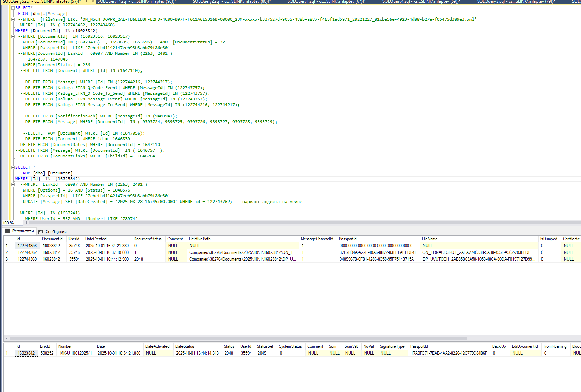Viewport: 581px width, 392px height.
Task: Click the IsDumped column header
Action: point(549,239)
